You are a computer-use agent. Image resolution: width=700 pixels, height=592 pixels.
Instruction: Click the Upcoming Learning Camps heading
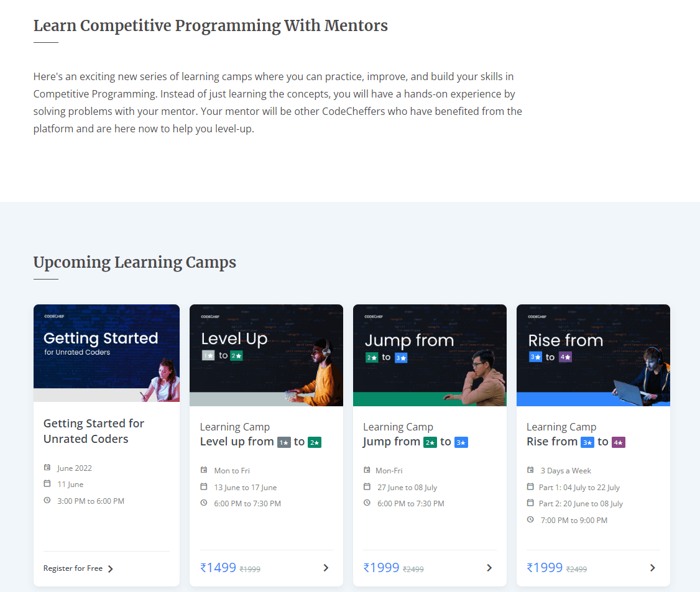point(135,262)
